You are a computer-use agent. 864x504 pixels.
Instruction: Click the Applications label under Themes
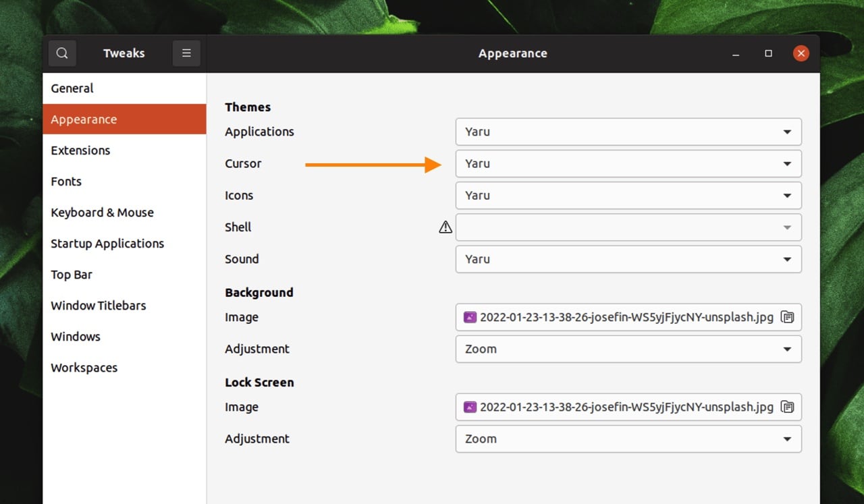(x=259, y=132)
